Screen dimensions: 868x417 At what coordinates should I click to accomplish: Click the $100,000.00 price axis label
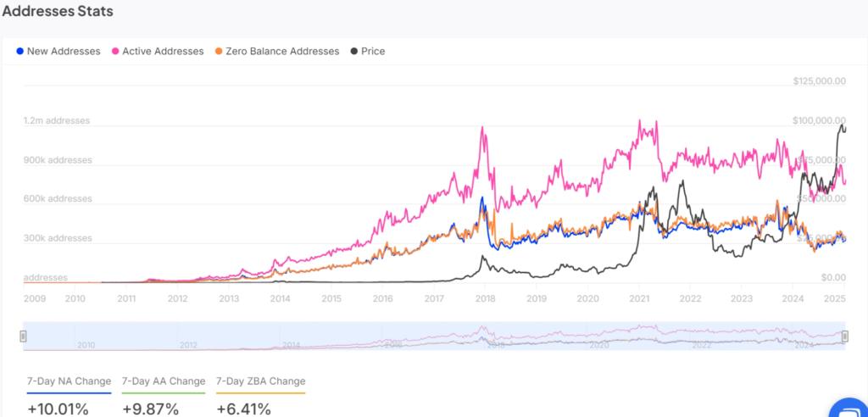pyautogui.click(x=819, y=120)
